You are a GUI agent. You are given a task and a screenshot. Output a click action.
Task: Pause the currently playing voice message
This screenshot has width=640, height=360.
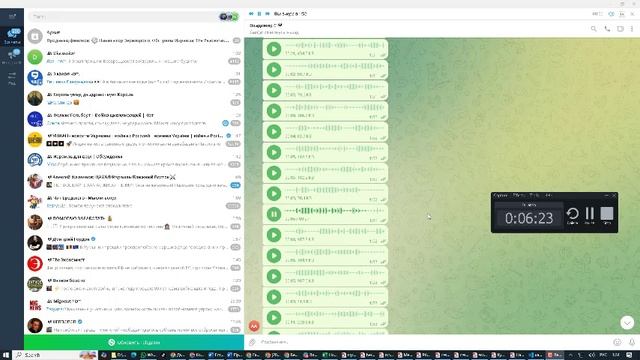(274, 214)
